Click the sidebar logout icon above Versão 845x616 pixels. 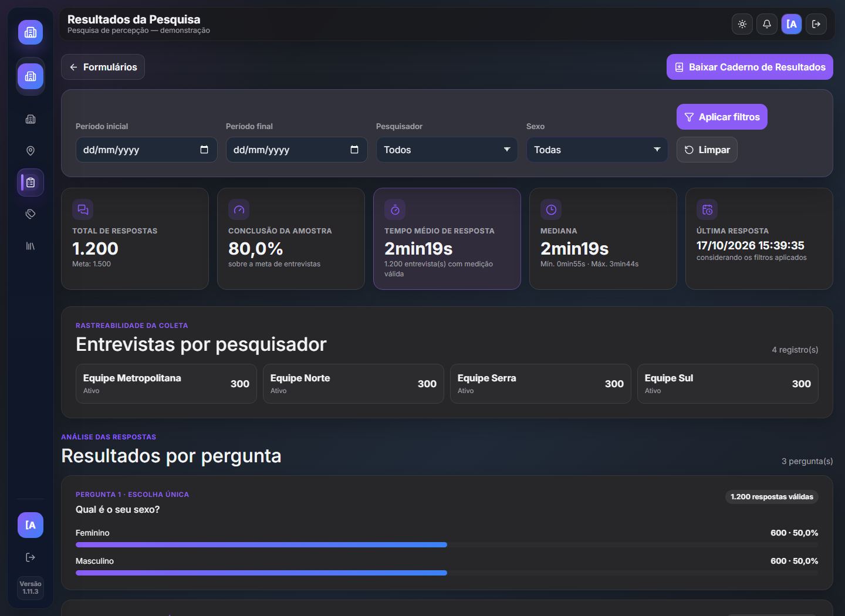click(31, 557)
